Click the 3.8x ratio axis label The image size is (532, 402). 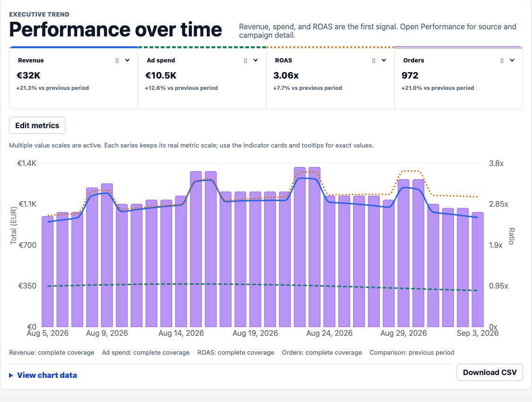[497, 163]
